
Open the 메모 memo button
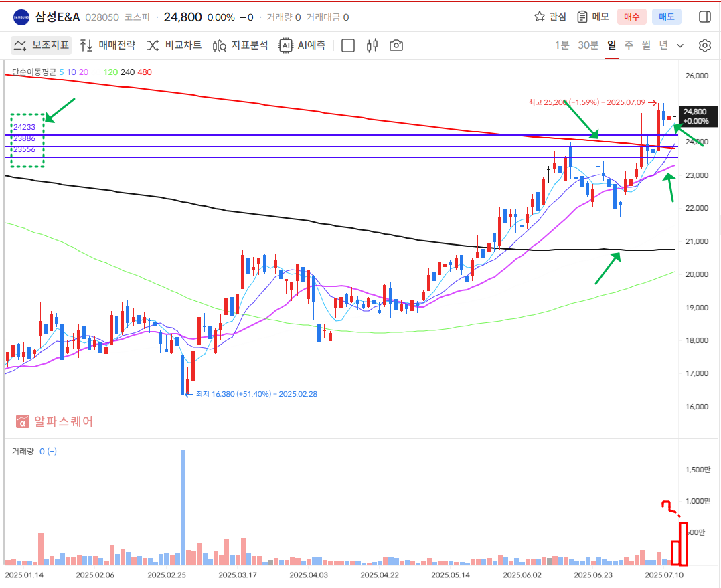593,17
